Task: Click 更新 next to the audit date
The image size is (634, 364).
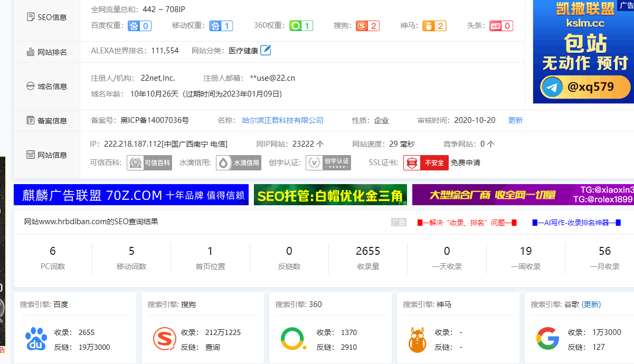Action: point(515,120)
